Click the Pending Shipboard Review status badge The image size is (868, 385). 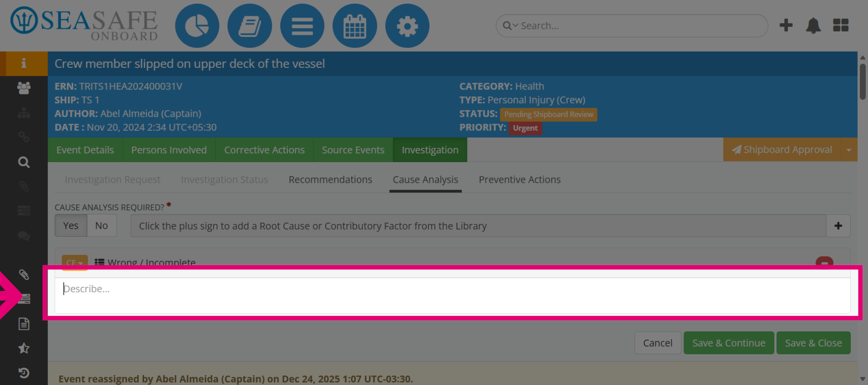(548, 114)
